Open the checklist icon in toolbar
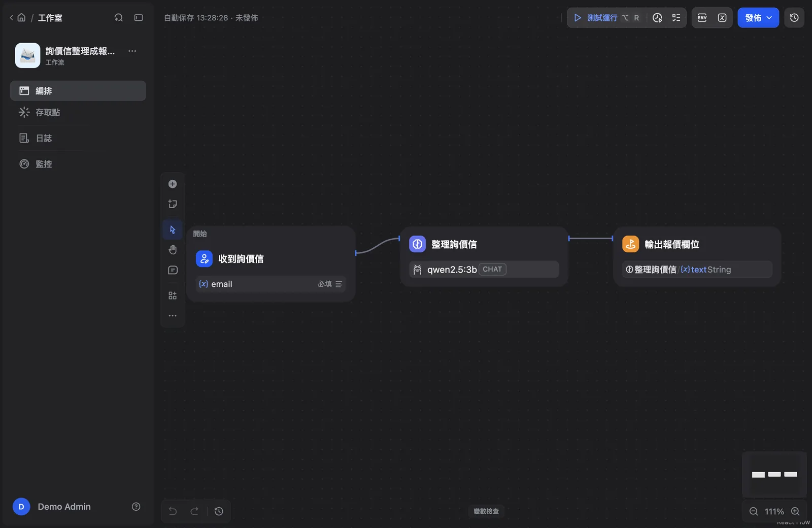The image size is (812, 528). (676, 18)
